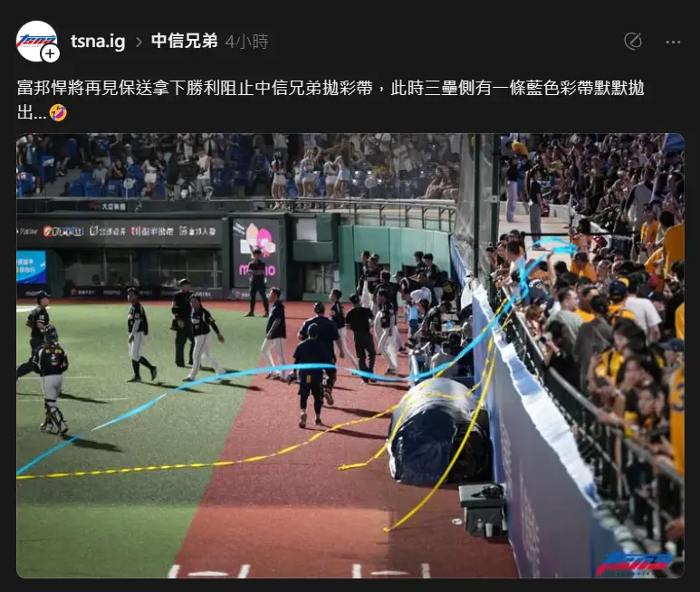Open the tsna.ig username link

(x=98, y=42)
